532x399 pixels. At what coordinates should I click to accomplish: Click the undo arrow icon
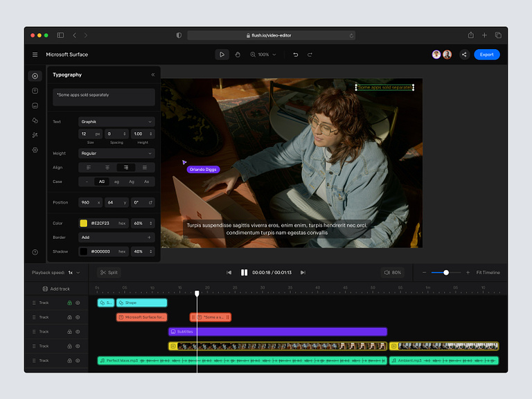click(x=296, y=55)
